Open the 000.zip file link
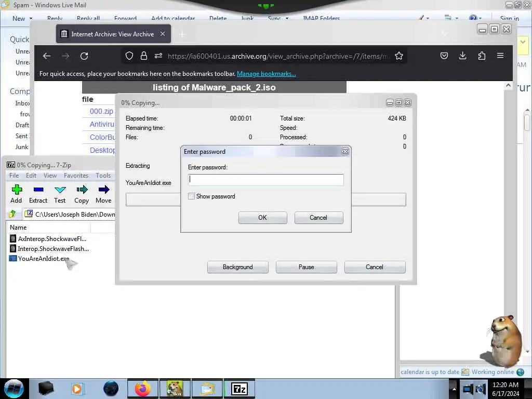 click(101, 111)
